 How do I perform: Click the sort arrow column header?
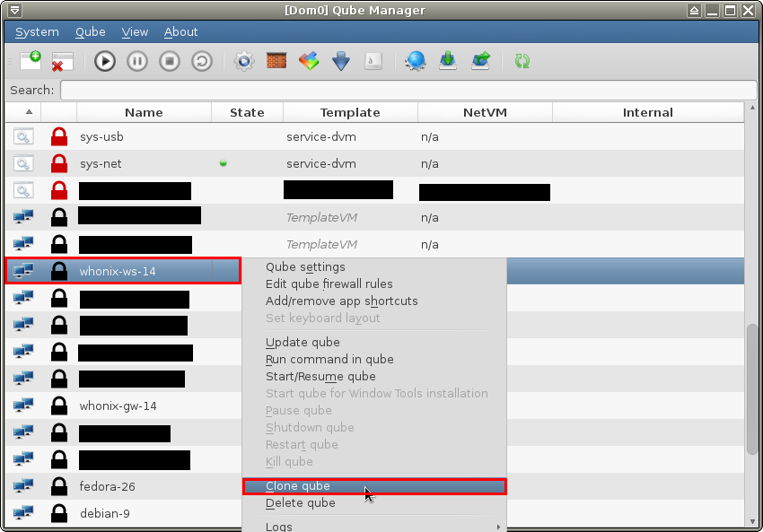28,112
